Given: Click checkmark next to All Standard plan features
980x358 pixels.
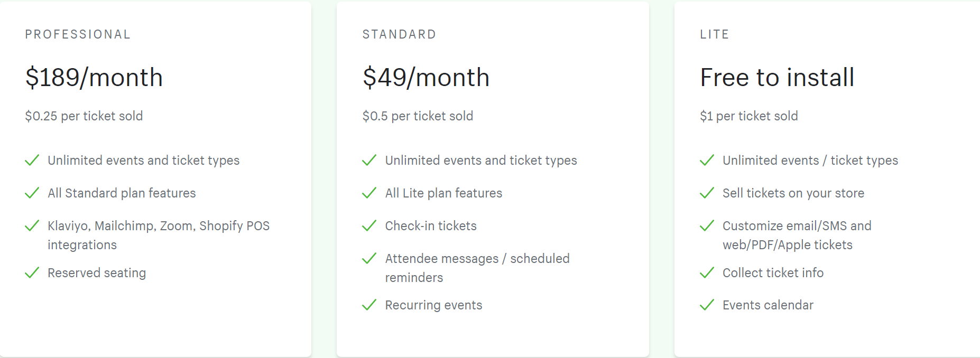Looking at the screenshot, I should coord(32,193).
